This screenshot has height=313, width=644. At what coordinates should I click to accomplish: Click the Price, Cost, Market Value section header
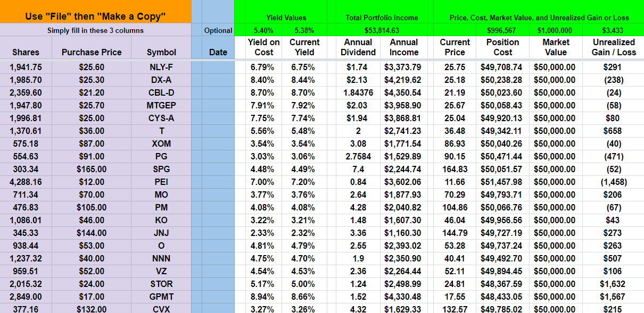[x=539, y=18]
